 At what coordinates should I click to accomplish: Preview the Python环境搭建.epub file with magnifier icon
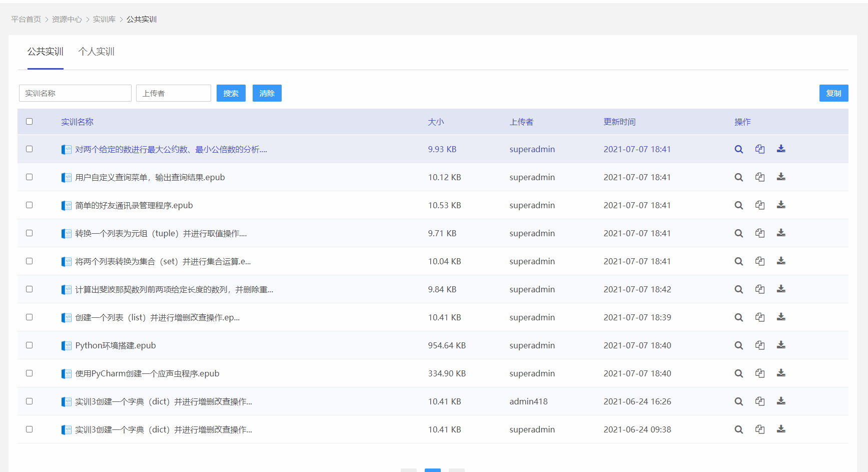(738, 345)
